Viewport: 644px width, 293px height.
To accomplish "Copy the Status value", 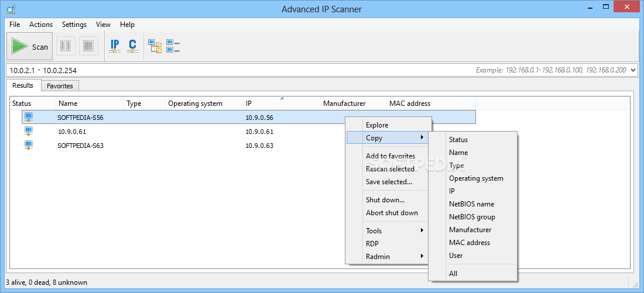I will tap(472, 140).
